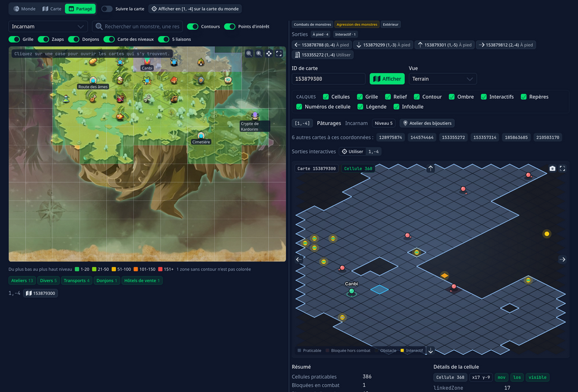
Task: Open the Incarnam region dropdown
Action: coord(48,27)
